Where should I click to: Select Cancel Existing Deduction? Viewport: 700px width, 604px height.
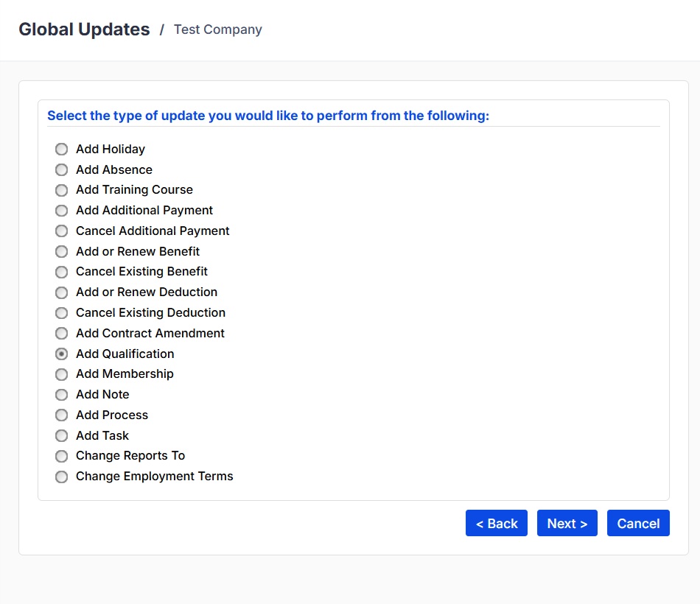61,312
